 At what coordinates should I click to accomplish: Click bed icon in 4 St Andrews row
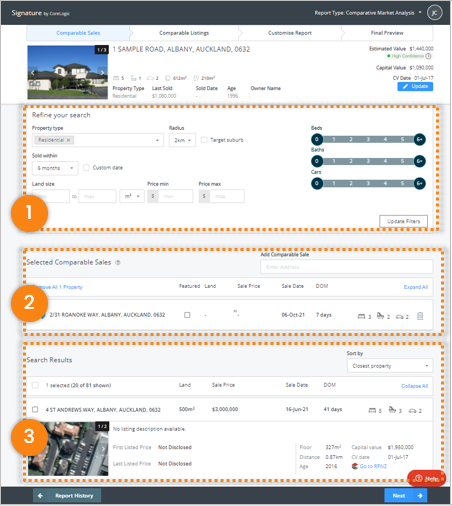click(372, 410)
